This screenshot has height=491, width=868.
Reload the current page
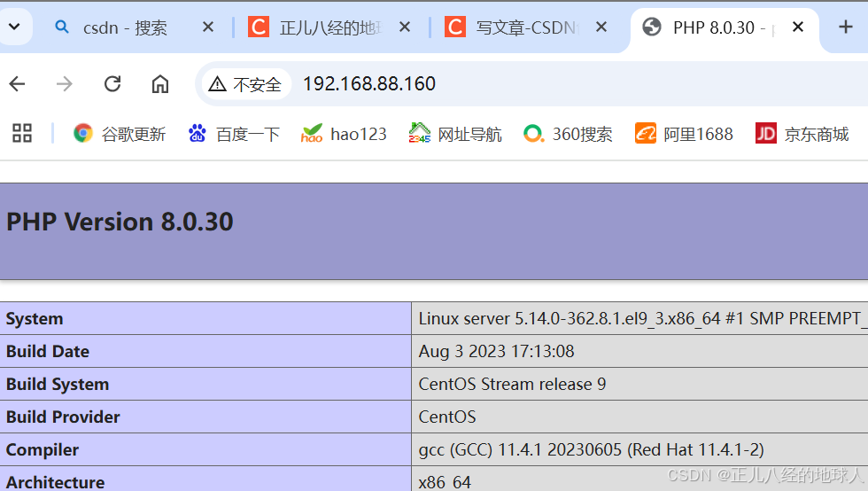(112, 83)
